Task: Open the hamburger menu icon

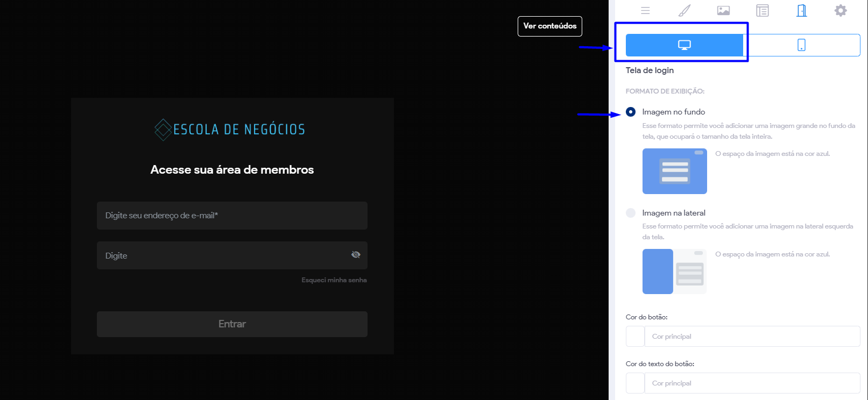Action: (x=645, y=11)
